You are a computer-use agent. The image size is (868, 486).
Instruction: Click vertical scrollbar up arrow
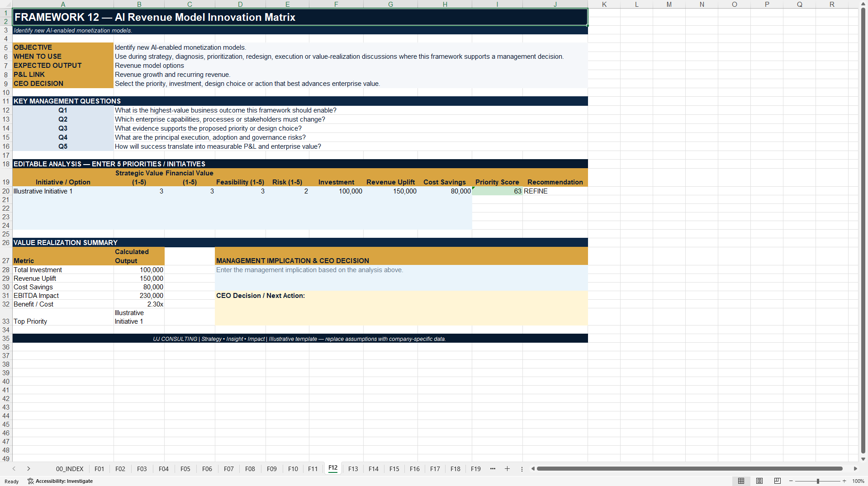coord(863,4)
